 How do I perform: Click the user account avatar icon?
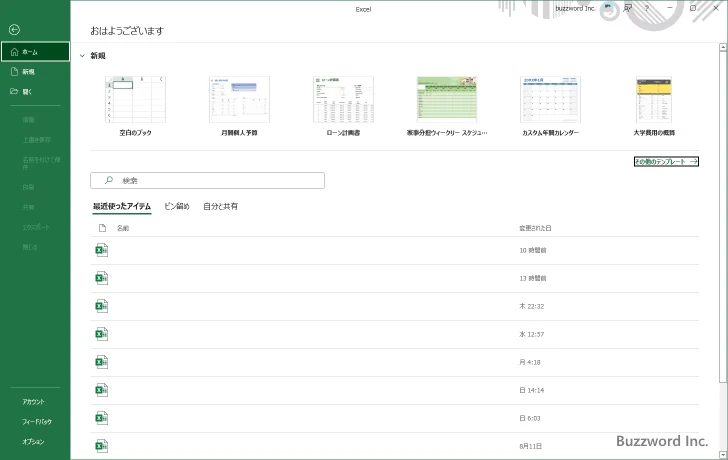click(608, 8)
